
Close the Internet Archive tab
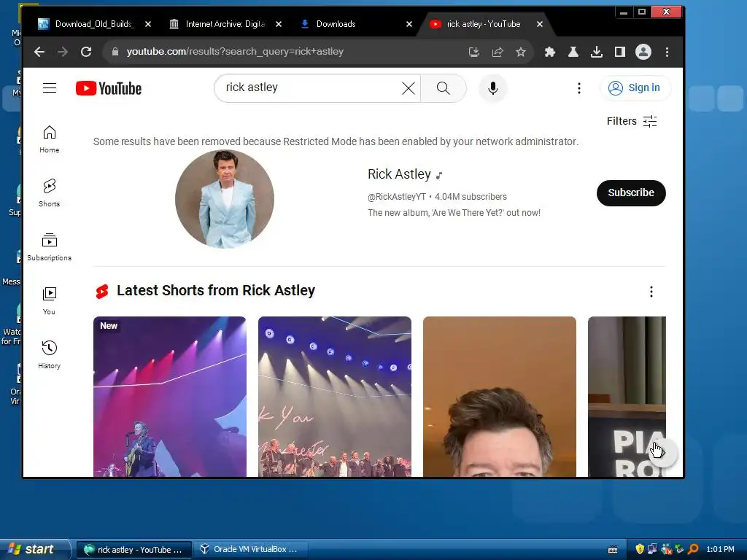tap(279, 24)
